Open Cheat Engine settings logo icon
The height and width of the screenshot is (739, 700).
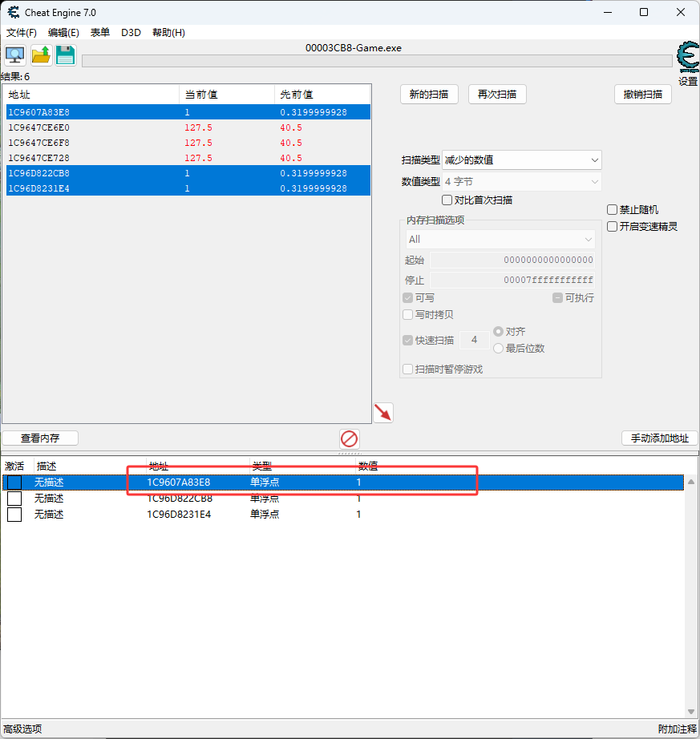click(x=688, y=58)
